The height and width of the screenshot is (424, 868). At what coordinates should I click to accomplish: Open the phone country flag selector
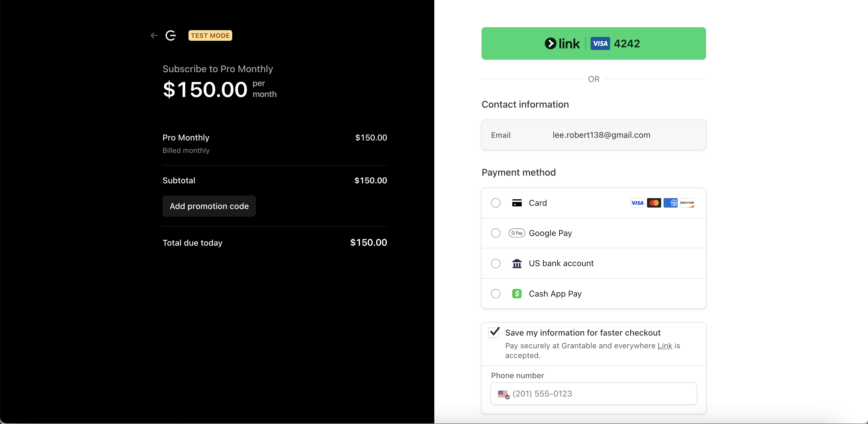coord(503,394)
